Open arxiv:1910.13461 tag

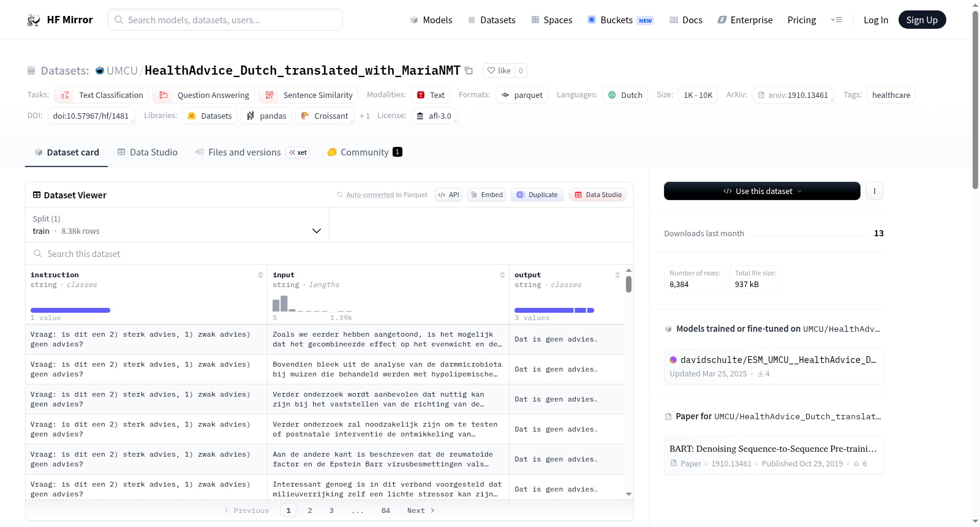[793, 95]
